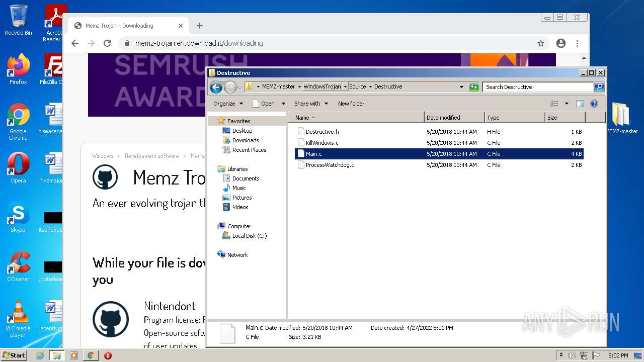Open the Organize dropdown menu
The width and height of the screenshot is (644, 362).
coord(228,104)
